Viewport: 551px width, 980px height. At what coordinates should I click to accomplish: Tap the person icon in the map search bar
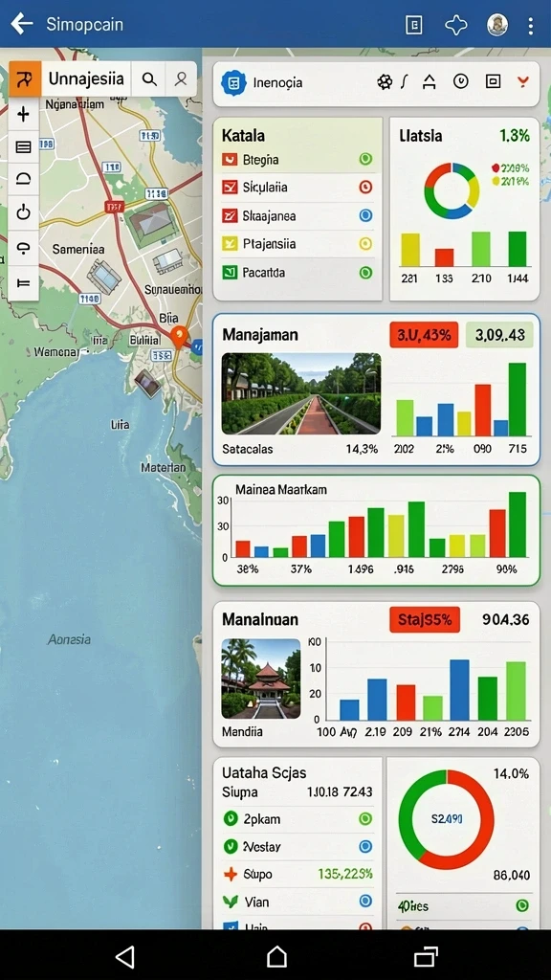click(181, 78)
